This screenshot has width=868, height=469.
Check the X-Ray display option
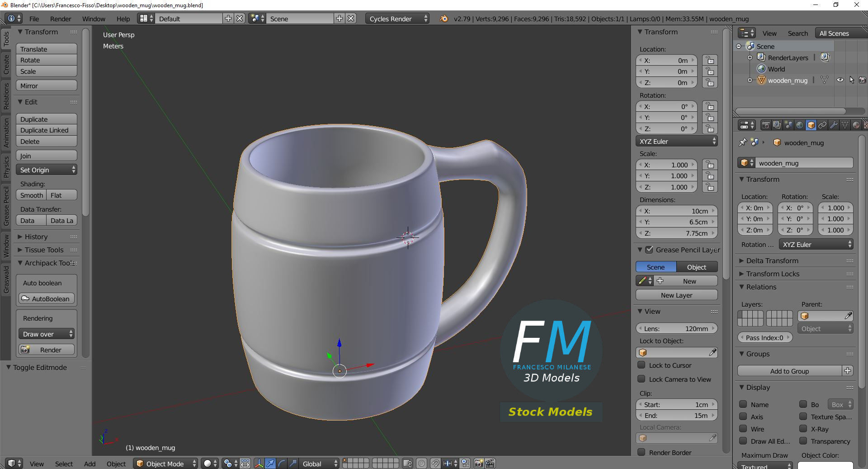coord(803,429)
